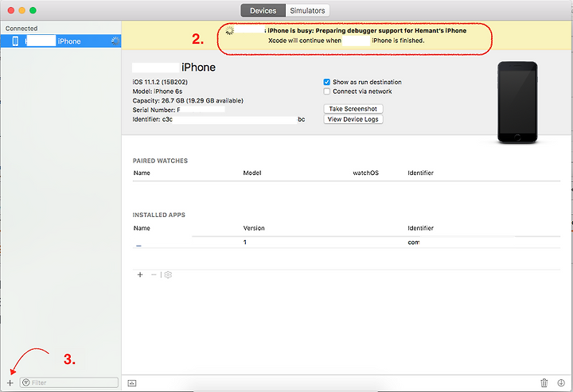Screen dimensions: 573x392
Task: Click the watchOS column header
Action: coord(366,173)
